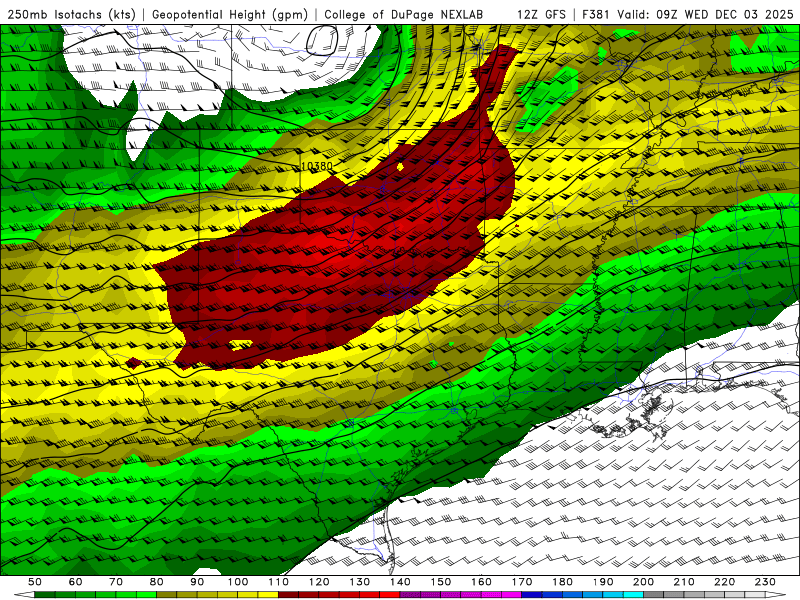Select the dark red swatch below '120'

point(329,595)
